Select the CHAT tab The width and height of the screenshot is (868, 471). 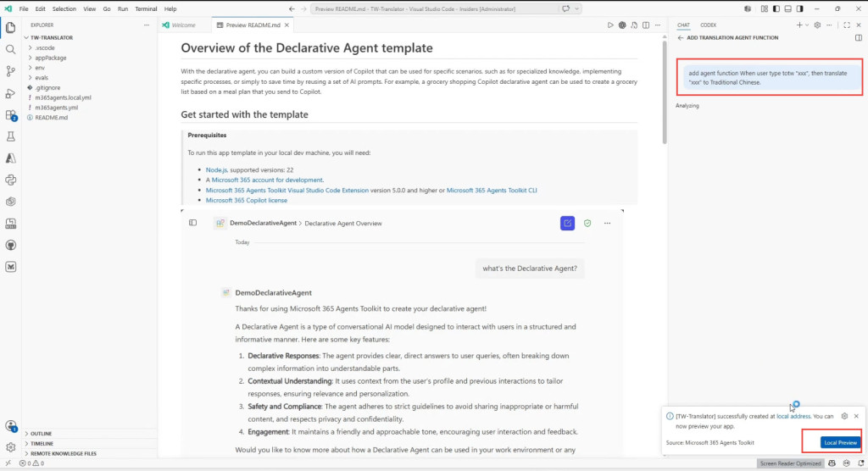(683, 25)
